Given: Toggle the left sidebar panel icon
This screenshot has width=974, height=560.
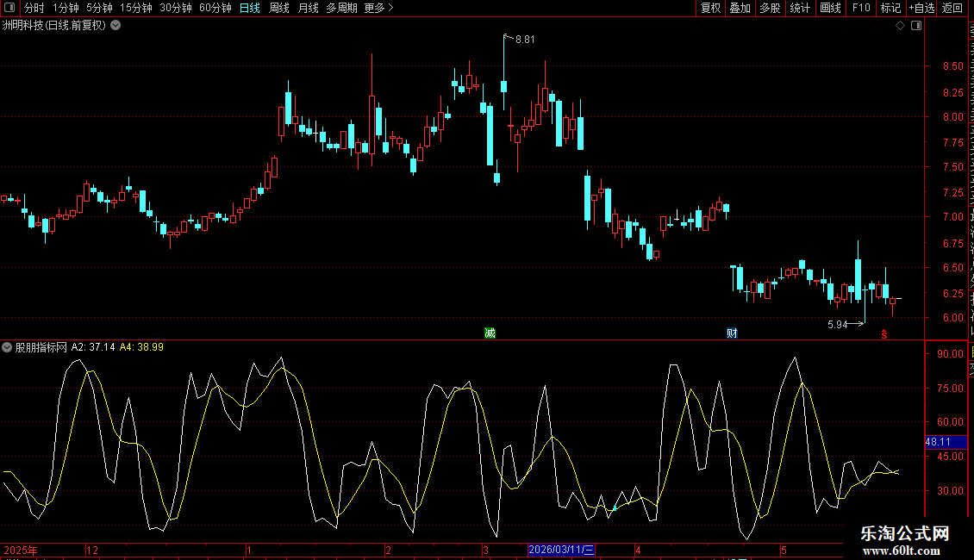Looking at the screenshot, I should point(9,8).
